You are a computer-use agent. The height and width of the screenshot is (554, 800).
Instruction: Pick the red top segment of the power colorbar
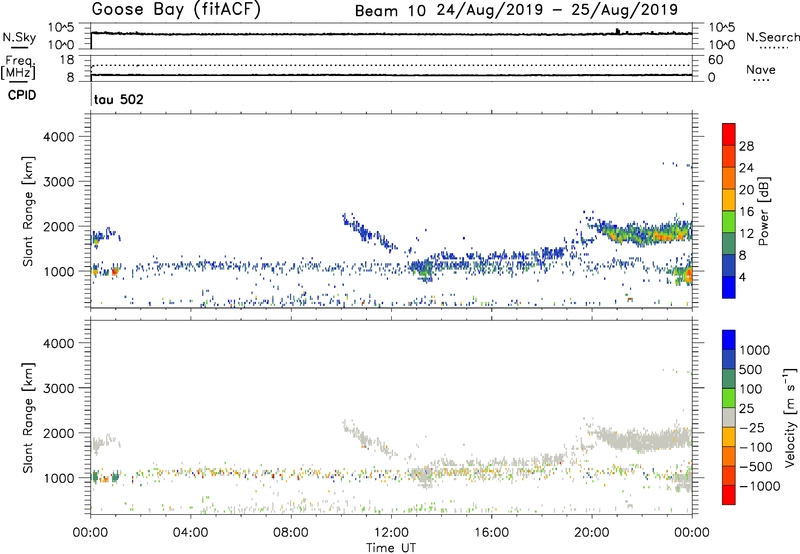[x=729, y=134]
